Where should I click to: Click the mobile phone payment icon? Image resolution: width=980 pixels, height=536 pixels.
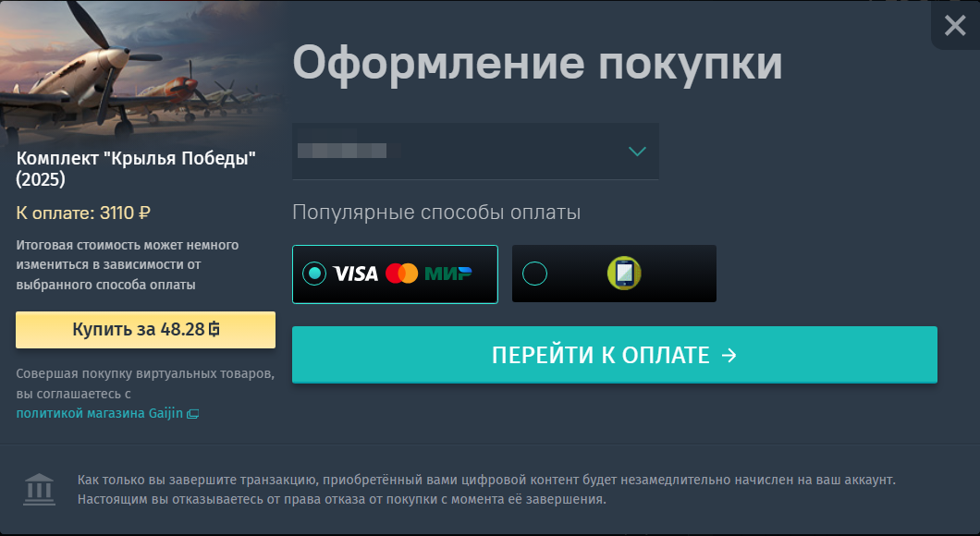[x=624, y=274]
